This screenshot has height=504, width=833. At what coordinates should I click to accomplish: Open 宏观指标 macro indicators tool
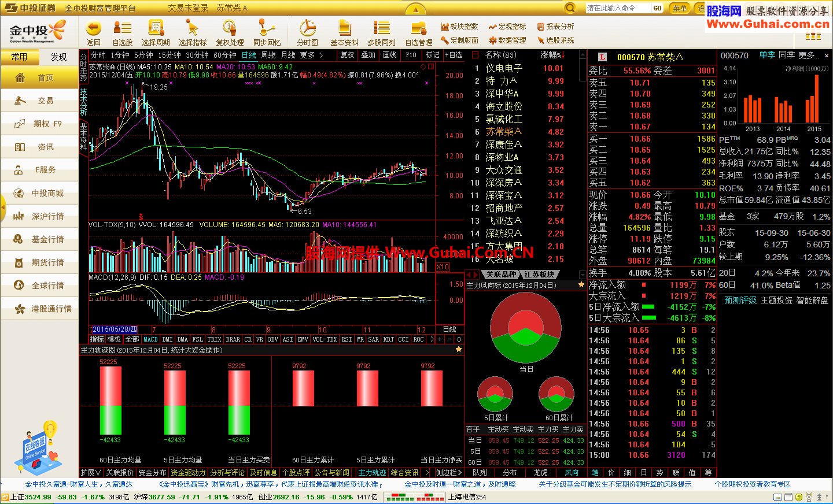[x=507, y=27]
